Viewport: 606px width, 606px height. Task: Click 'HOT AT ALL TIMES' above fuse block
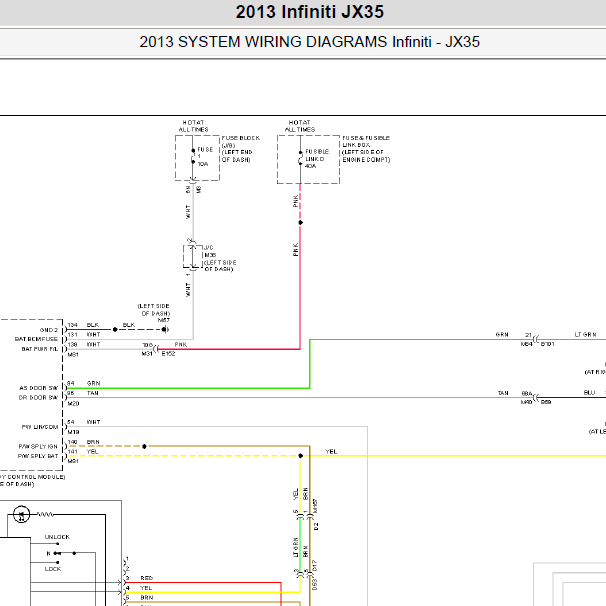click(193, 126)
